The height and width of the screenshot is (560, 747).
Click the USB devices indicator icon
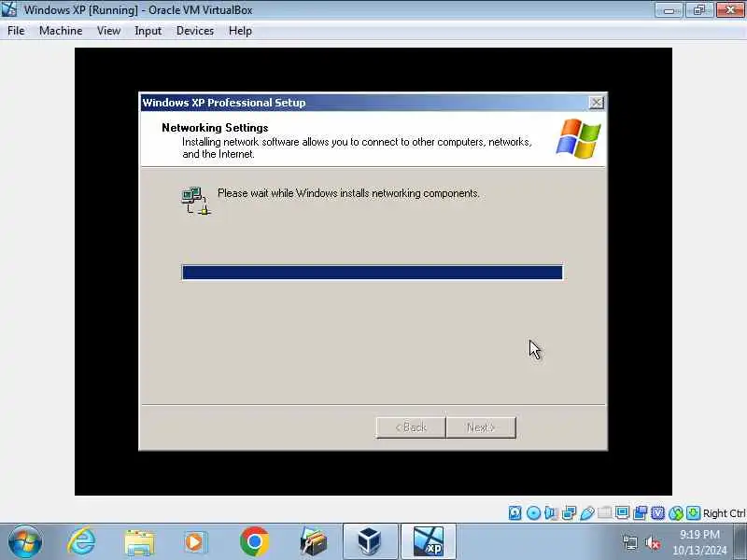[587, 512]
